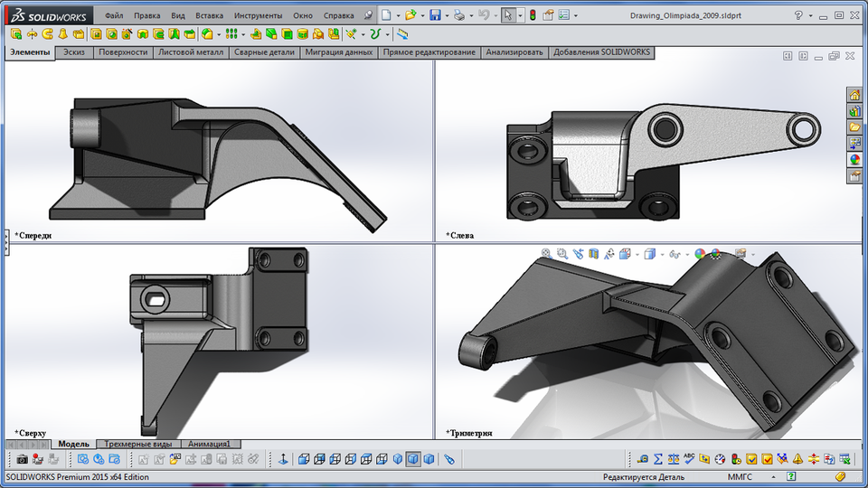Click the pin icon after Справка menu
Screen dimensions: 868x488
pyautogui.click(x=368, y=15)
